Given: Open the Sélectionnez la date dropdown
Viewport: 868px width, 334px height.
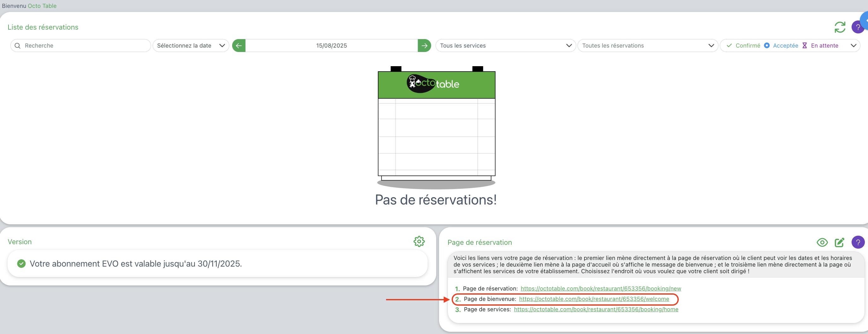Looking at the screenshot, I should click(191, 45).
